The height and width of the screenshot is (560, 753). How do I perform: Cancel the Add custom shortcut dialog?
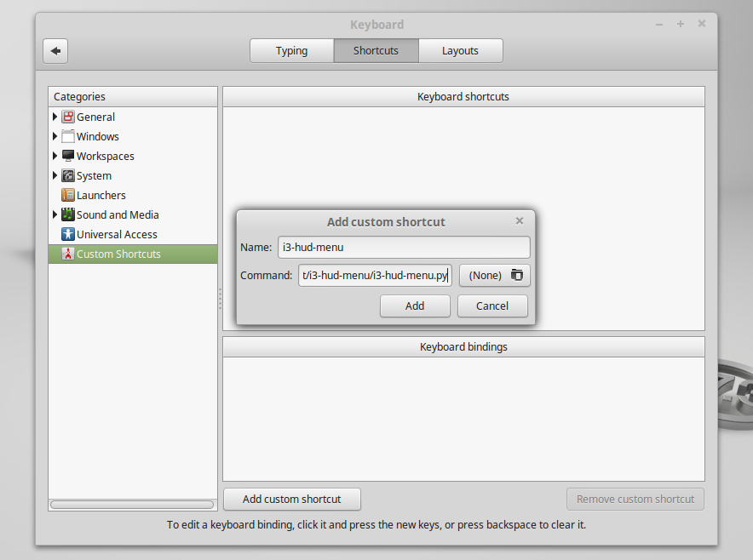point(492,306)
